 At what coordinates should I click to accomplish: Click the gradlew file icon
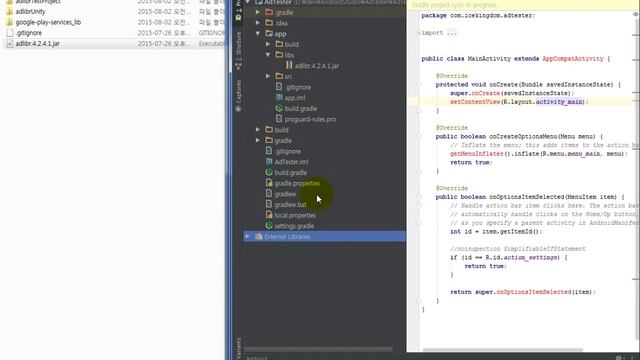[x=269, y=193]
